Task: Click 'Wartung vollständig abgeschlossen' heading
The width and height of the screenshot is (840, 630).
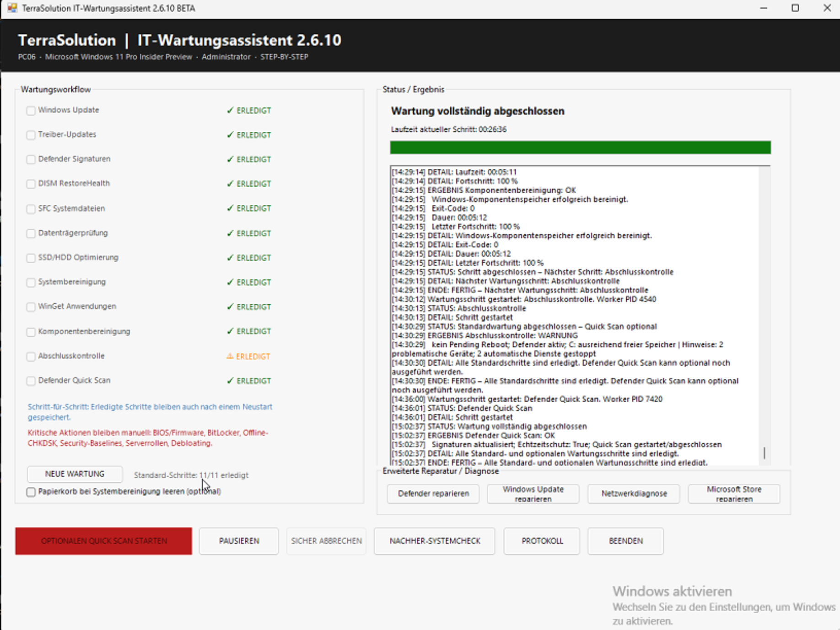Action: [478, 111]
